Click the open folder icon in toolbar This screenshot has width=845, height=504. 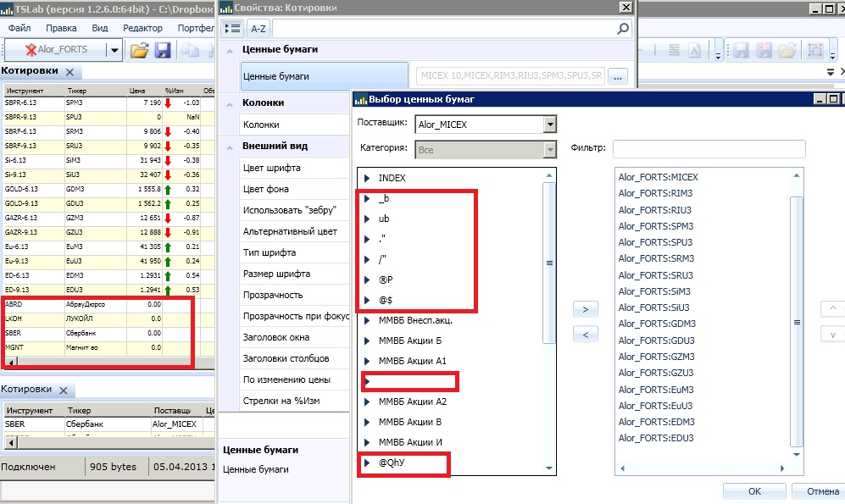tap(140, 51)
